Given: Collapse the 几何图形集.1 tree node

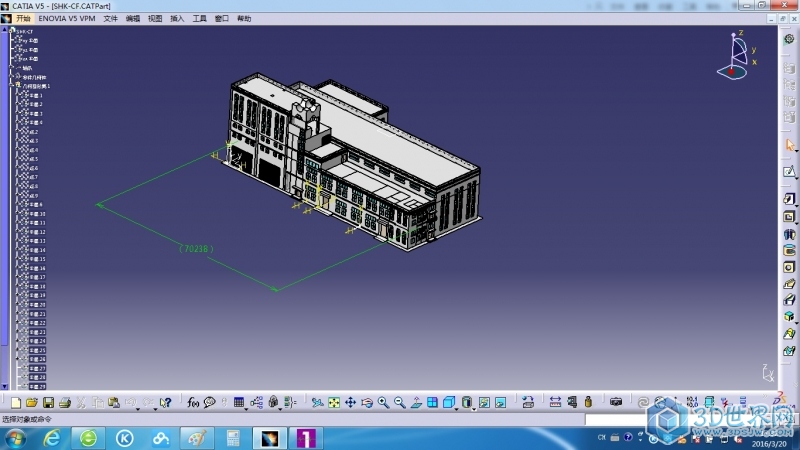Looking at the screenshot, I should (11, 86).
